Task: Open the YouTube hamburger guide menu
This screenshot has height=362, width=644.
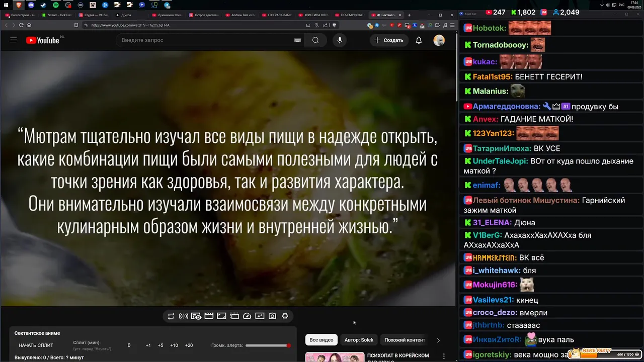Action: [14, 40]
